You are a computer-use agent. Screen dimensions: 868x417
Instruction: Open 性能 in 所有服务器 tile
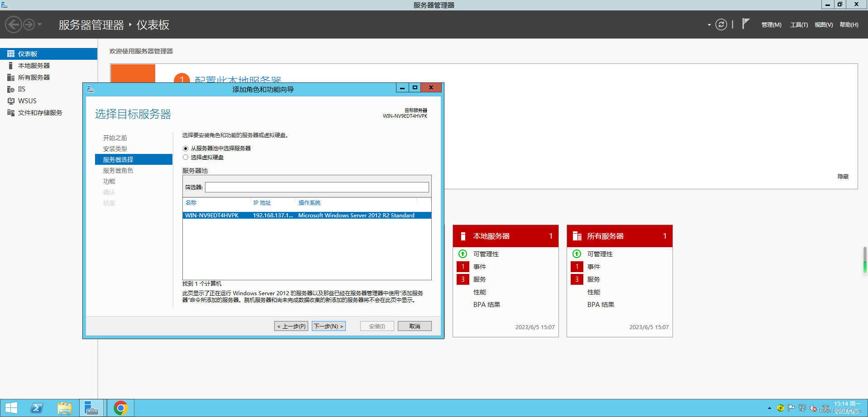coord(594,292)
